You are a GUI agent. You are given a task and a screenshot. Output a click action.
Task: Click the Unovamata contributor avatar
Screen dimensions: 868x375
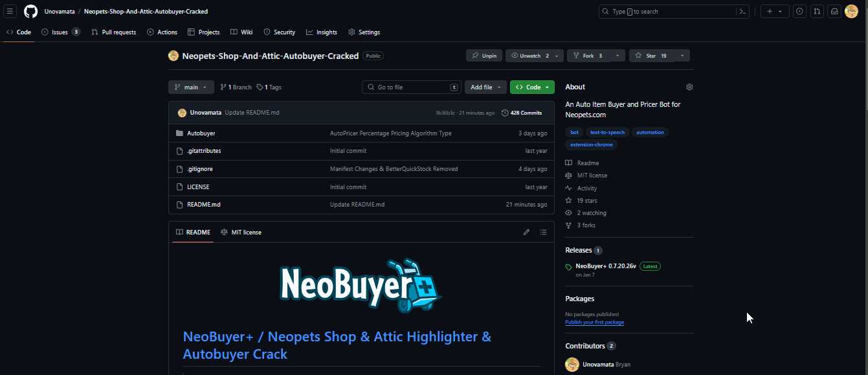[572, 365]
